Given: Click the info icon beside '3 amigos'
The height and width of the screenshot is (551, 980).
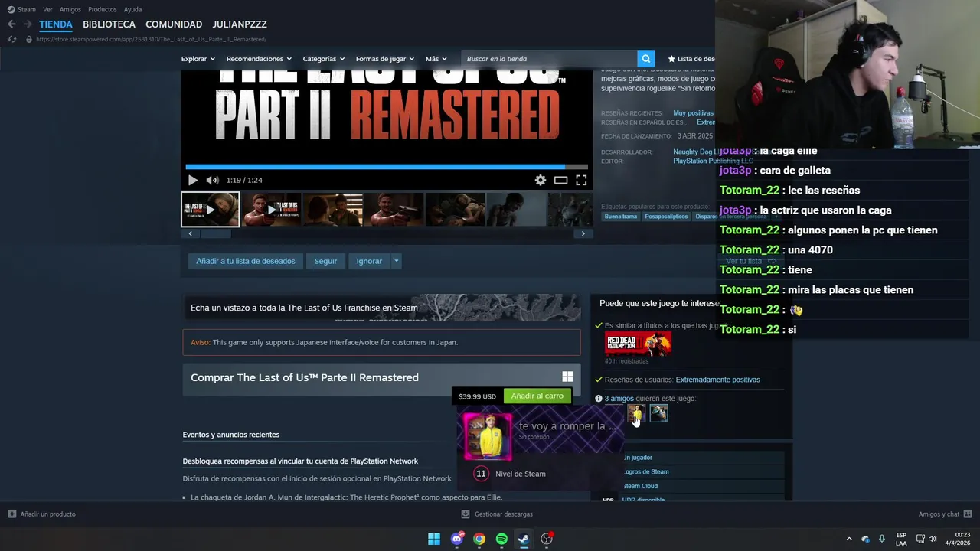Looking at the screenshot, I should click(599, 399).
